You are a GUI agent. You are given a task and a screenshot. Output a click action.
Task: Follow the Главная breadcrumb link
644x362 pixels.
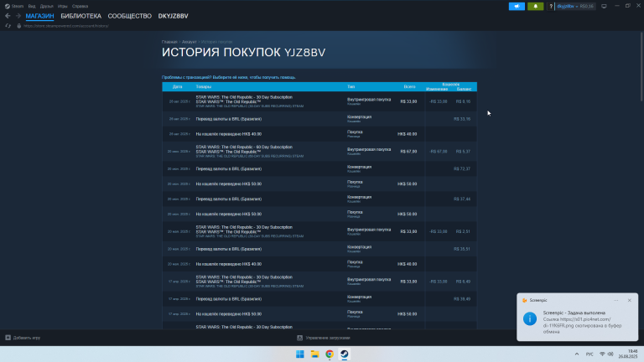(x=169, y=42)
